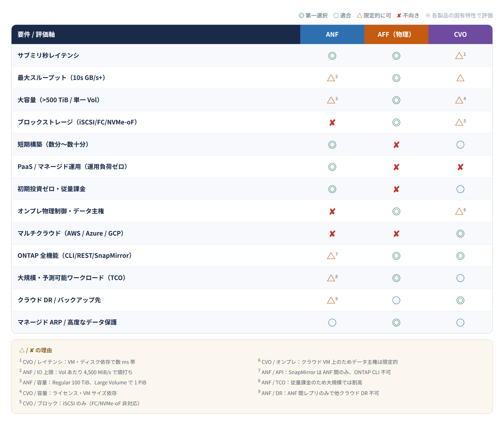The image size is (504, 425).
Task: Click footnote 9 about ANF / DR
Action: pyautogui.click(x=318, y=393)
